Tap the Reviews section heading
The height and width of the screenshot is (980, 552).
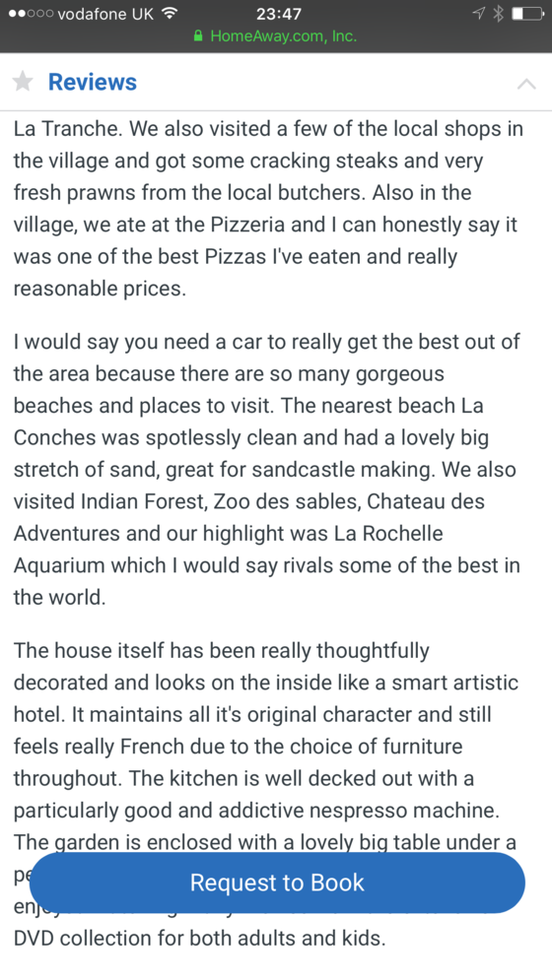[92, 82]
